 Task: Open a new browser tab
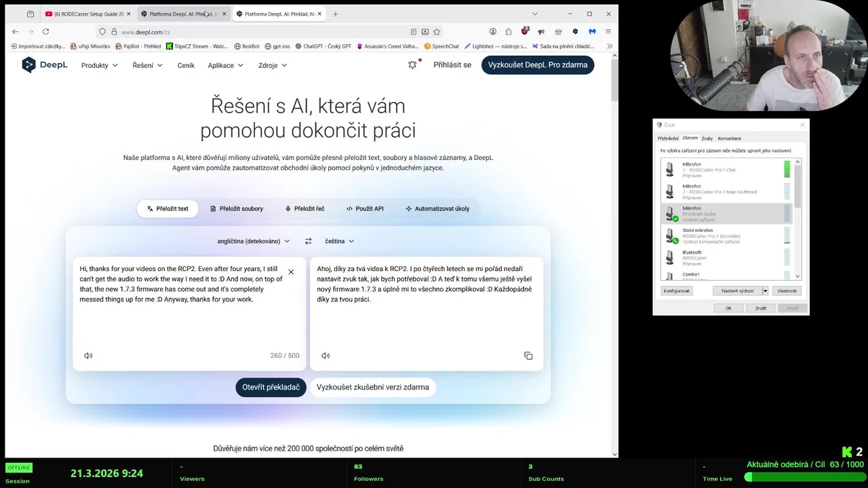(x=335, y=14)
